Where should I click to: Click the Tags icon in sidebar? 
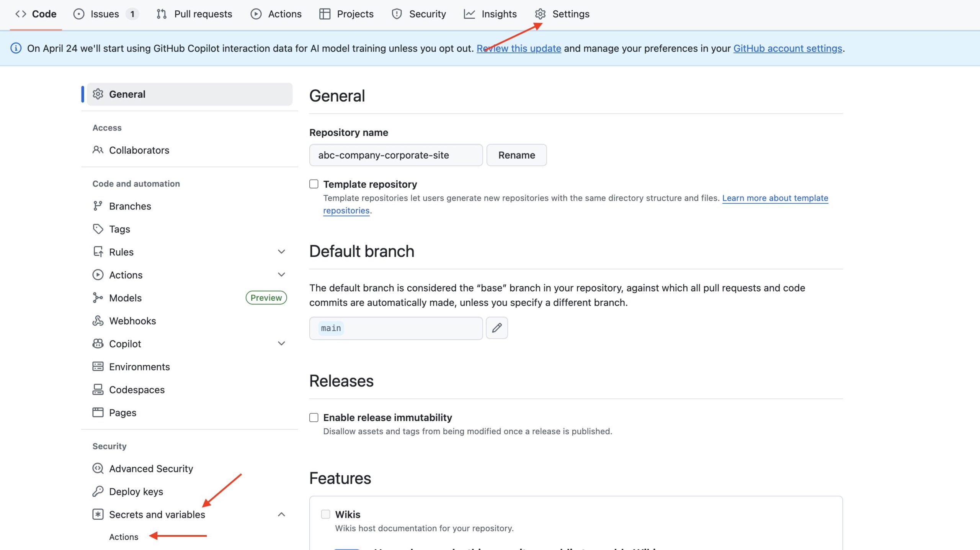[98, 229]
